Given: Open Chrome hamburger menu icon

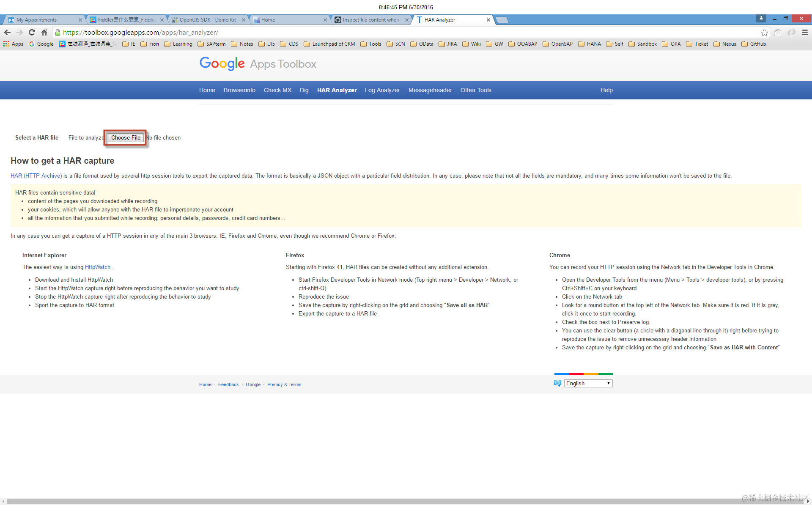Looking at the screenshot, I should coord(805,33).
